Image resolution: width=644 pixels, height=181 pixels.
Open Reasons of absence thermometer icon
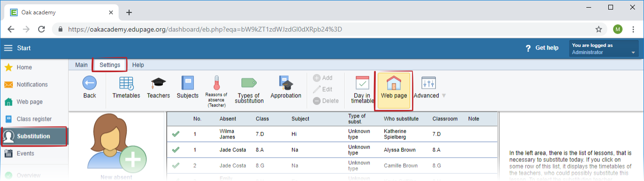tap(216, 83)
